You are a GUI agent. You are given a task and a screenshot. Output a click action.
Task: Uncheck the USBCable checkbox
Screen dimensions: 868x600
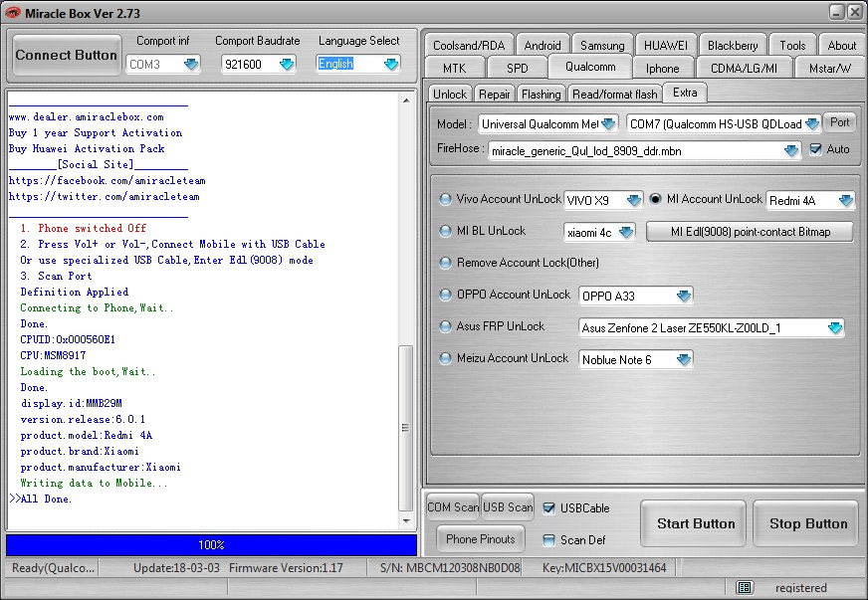click(548, 508)
